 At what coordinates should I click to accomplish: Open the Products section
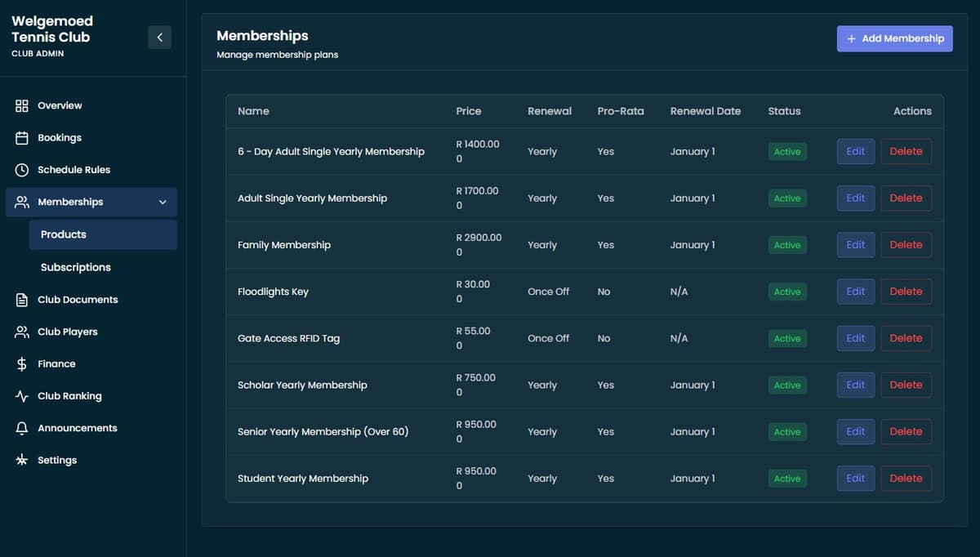pos(63,234)
